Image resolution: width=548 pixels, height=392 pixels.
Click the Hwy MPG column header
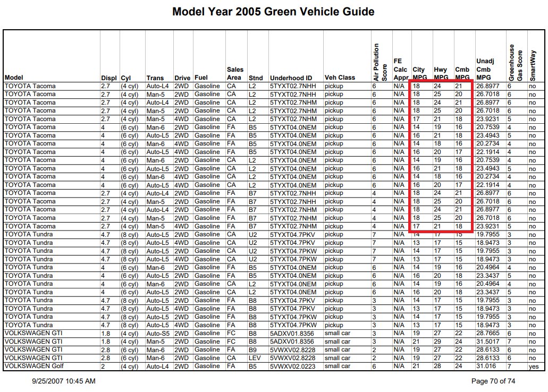point(441,73)
